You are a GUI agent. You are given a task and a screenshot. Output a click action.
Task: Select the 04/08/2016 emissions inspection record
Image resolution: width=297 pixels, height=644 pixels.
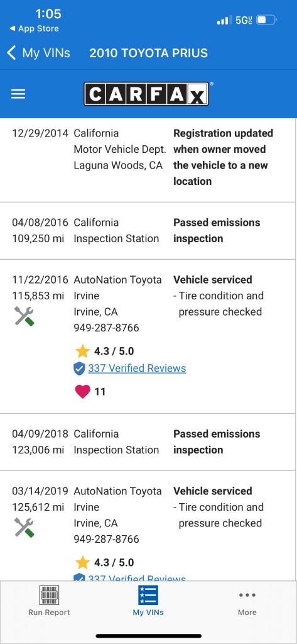point(148,231)
